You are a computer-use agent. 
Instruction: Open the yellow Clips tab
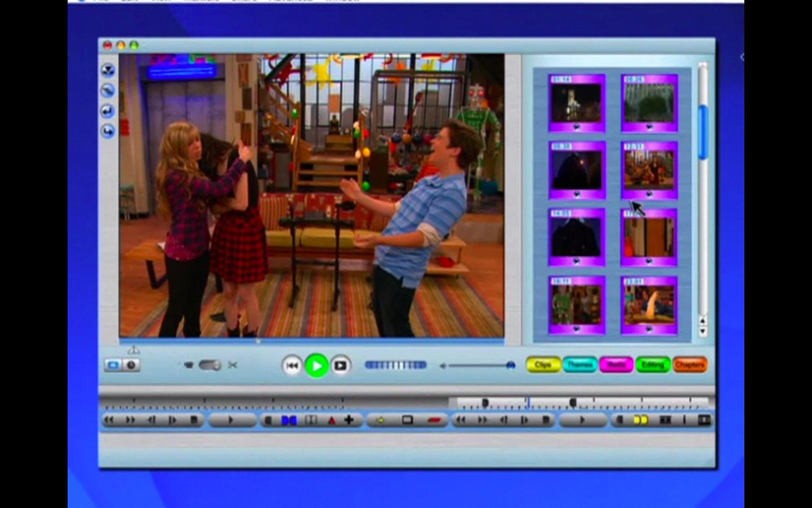pos(542,365)
